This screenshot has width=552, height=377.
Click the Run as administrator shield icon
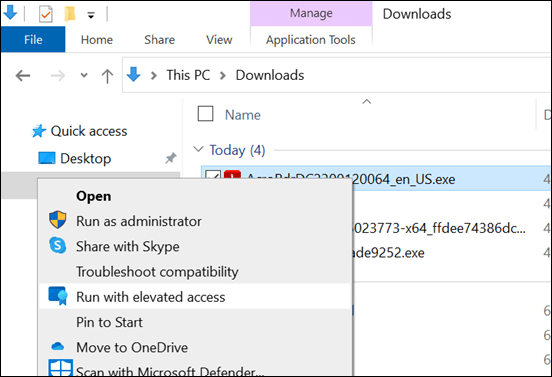[x=57, y=220]
